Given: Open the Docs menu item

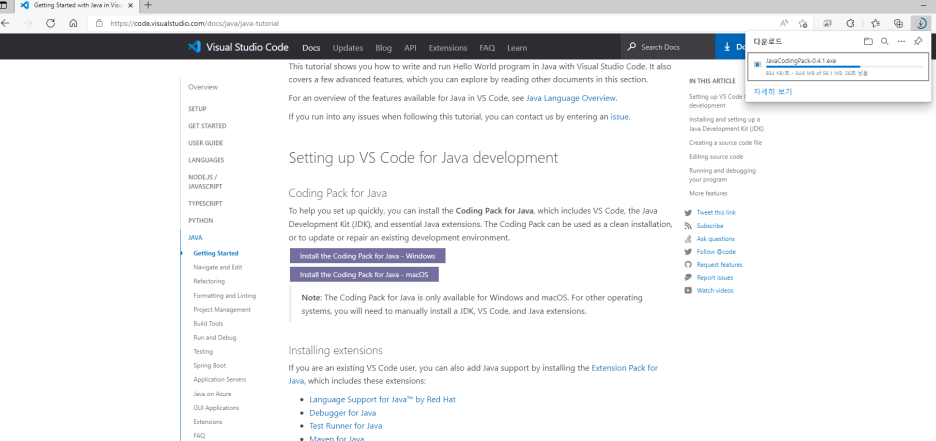Looking at the screenshot, I should pyautogui.click(x=311, y=48).
